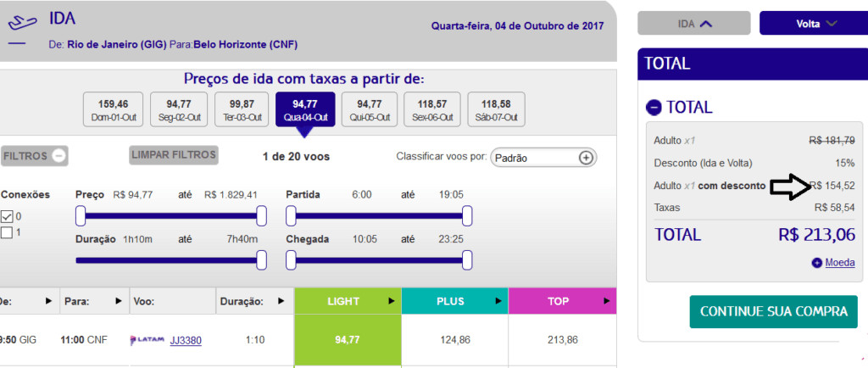Sort by the LIGHT column arrow
868x368 pixels.
point(392,302)
